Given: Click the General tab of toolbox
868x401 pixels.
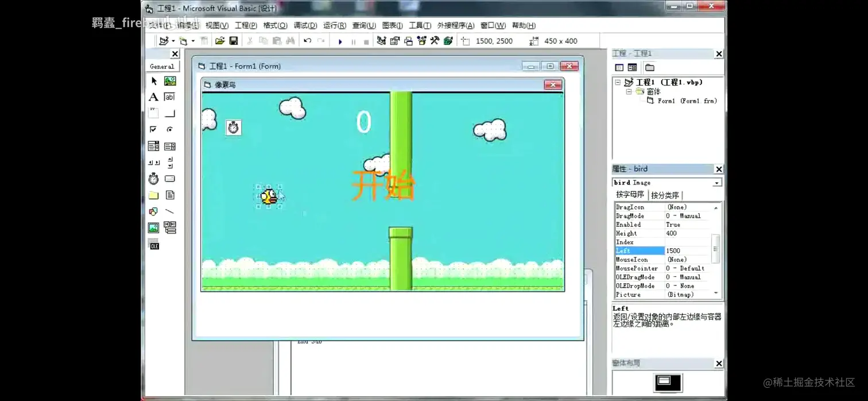Looking at the screenshot, I should click(x=162, y=67).
